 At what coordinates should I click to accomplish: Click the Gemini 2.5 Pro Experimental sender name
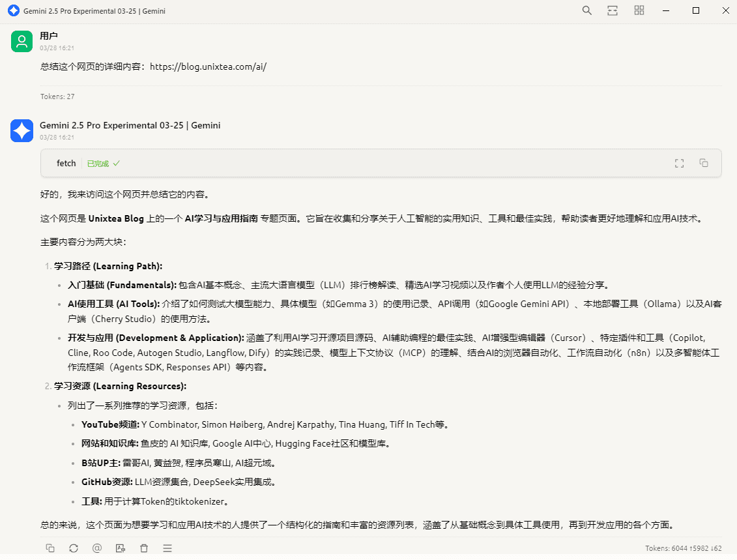point(130,126)
